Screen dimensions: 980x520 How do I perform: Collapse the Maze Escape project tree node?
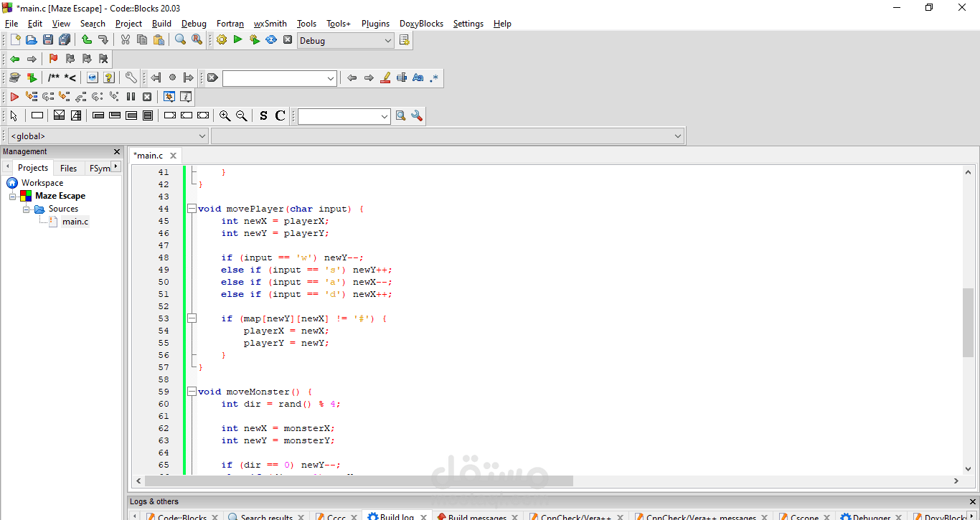12,196
